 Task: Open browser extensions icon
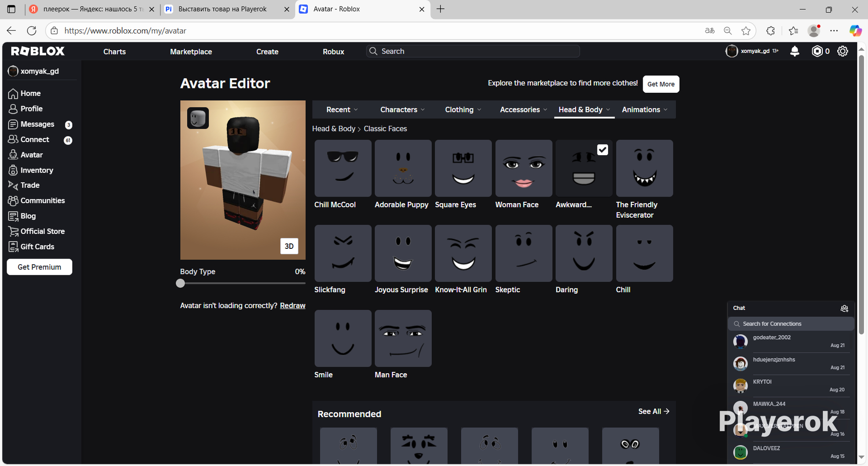[x=771, y=31]
